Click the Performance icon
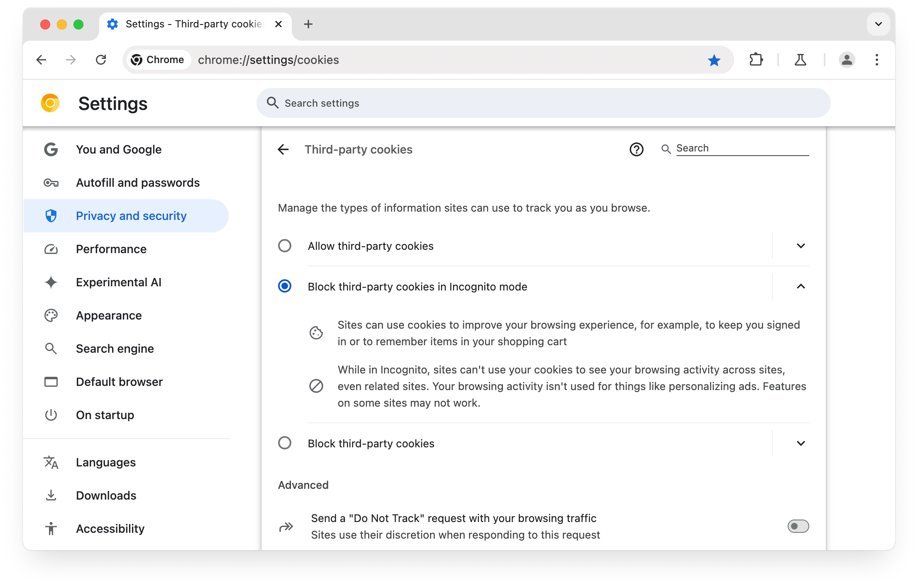This screenshot has height=588, width=918. point(51,249)
